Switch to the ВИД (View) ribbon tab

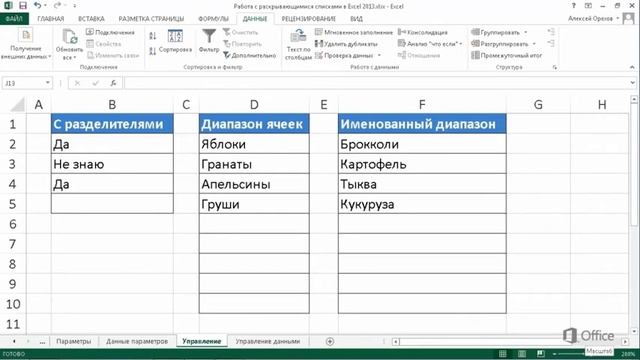click(x=356, y=19)
